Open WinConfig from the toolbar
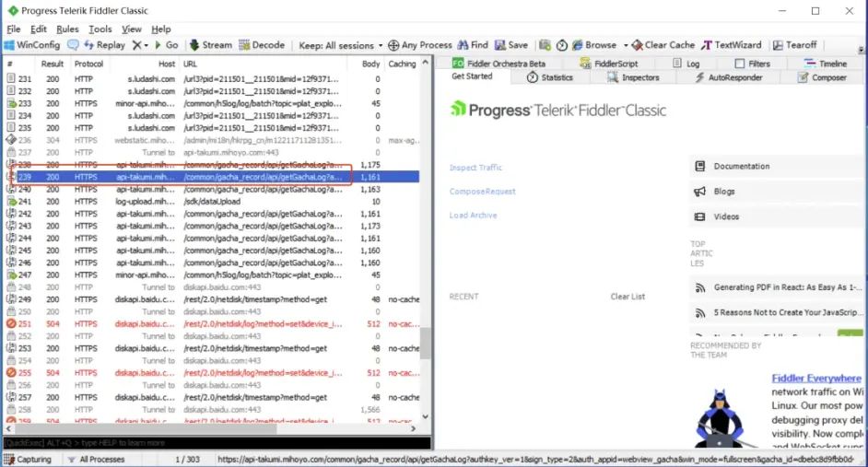This screenshot has width=868, height=467. 31,45
